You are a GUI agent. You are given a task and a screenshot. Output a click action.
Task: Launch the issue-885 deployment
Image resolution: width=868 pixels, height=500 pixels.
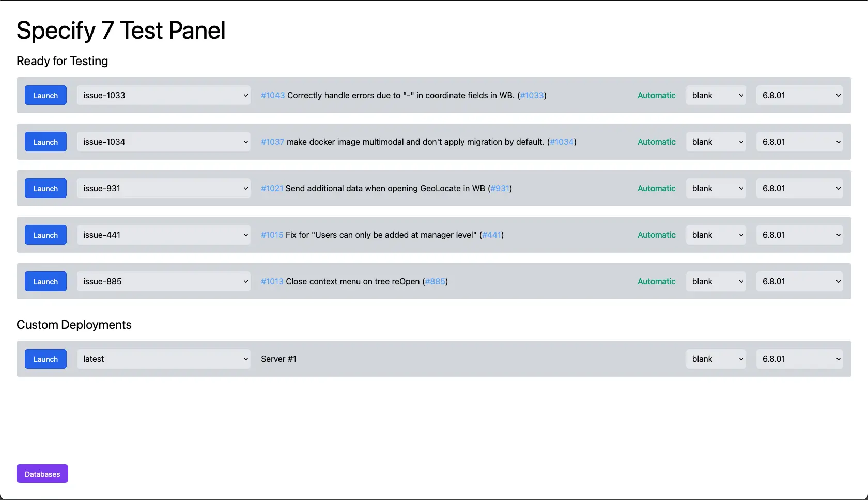(x=45, y=281)
